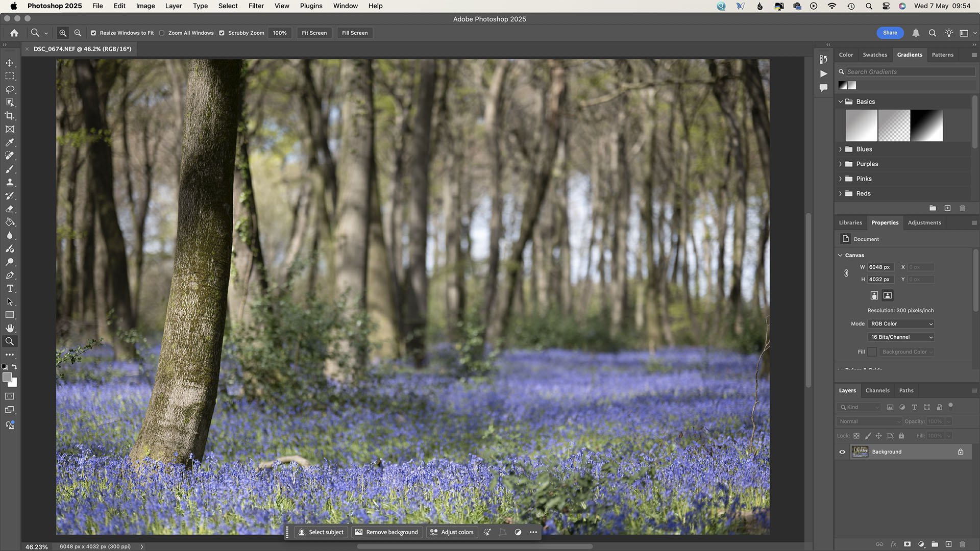Click Background layer lock icon
Image resolution: width=980 pixels, height=551 pixels.
coord(961,452)
